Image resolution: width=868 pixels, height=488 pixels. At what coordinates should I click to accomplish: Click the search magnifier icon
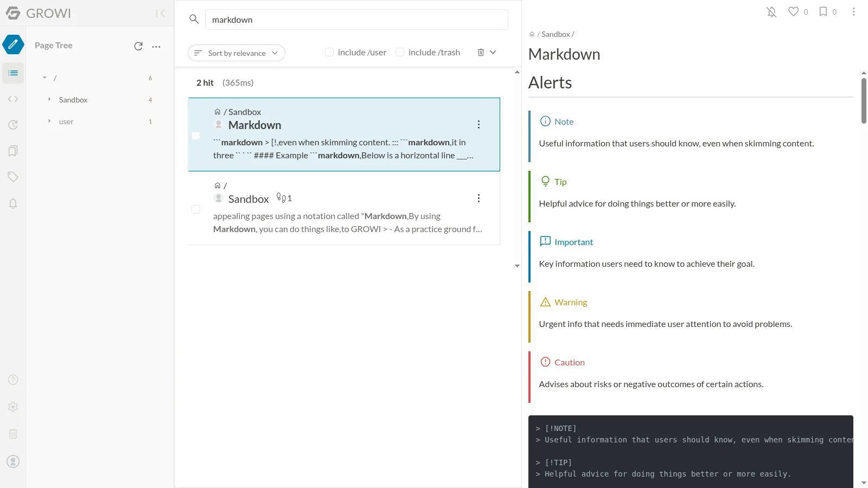pyautogui.click(x=194, y=19)
